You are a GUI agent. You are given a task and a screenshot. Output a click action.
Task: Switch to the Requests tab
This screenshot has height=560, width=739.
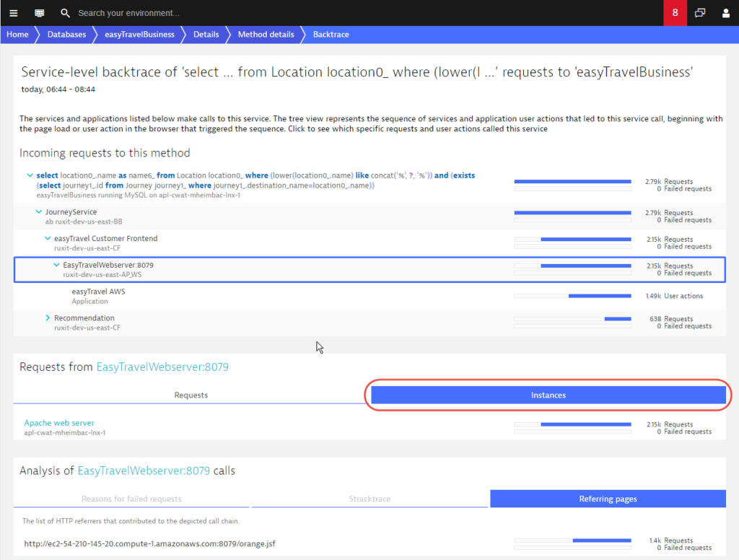tap(191, 395)
